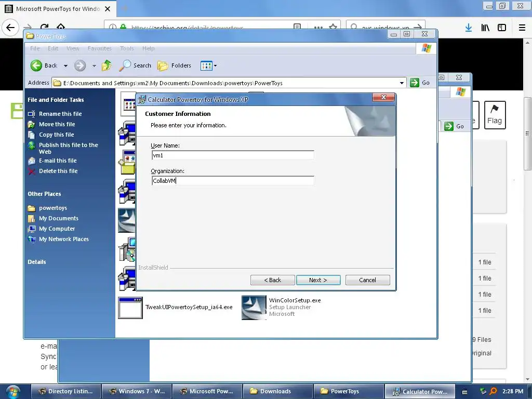Open the Views dropdown button
The height and width of the screenshot is (399, 532).
point(208,65)
